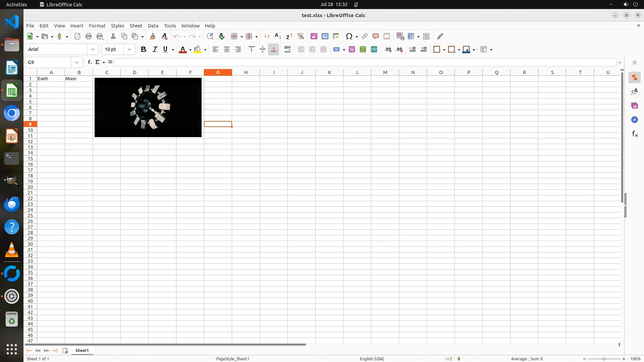
Task: Open the font size dropdown
Action: pos(129,49)
